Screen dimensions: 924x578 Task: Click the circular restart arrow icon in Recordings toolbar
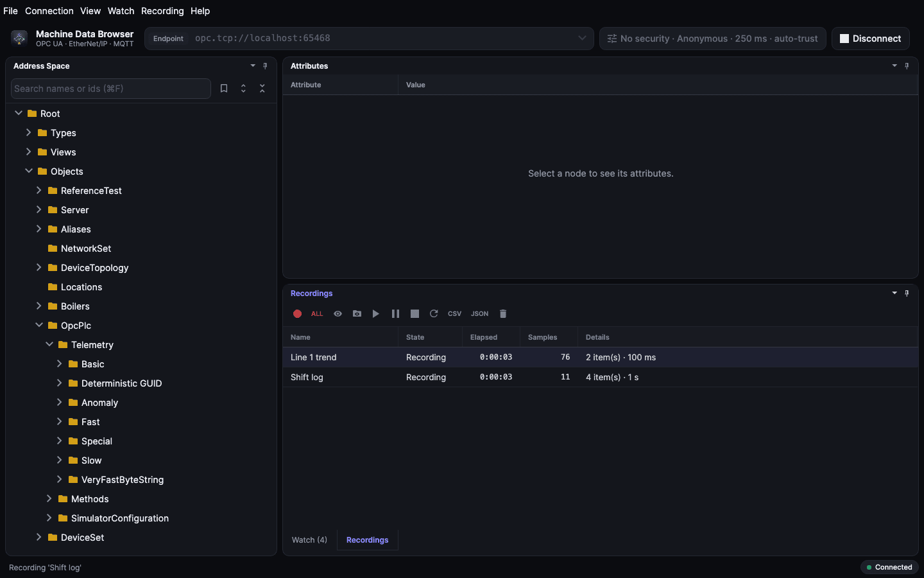coord(434,313)
